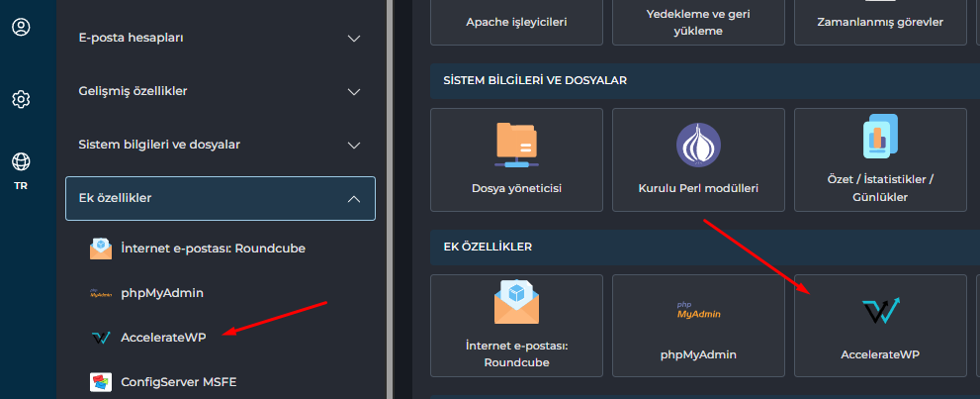
Task: Open the settings gear in left rail
Action: (21, 99)
